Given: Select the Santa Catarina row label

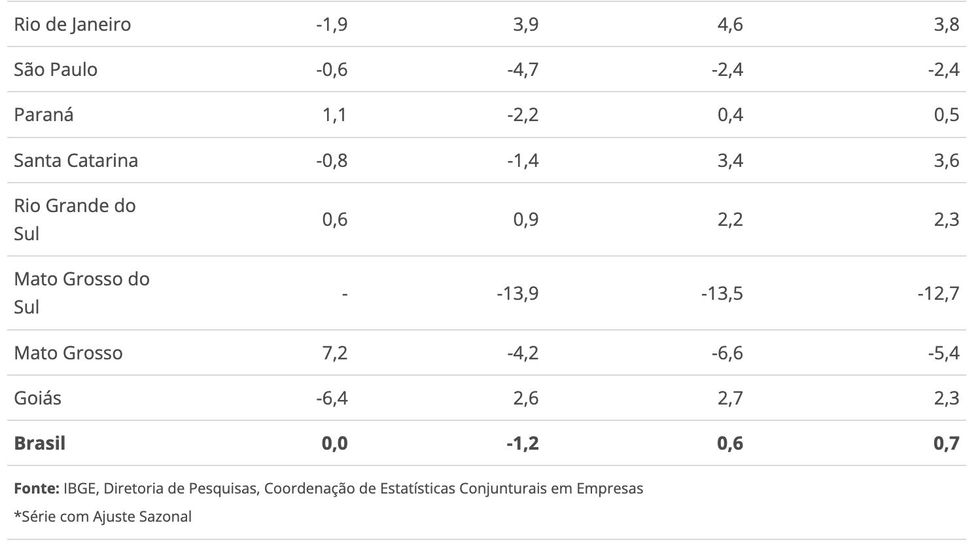Looking at the screenshot, I should point(76,160).
